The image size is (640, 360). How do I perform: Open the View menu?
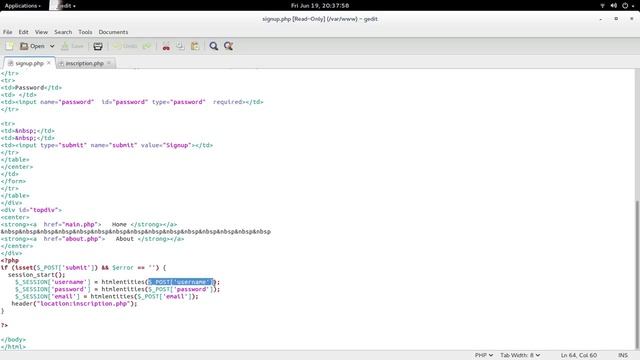pos(41,32)
